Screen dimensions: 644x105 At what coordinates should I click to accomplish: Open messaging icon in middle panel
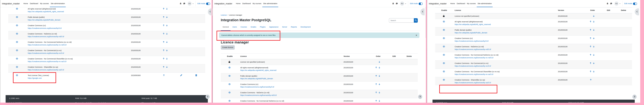coord(397,4)
